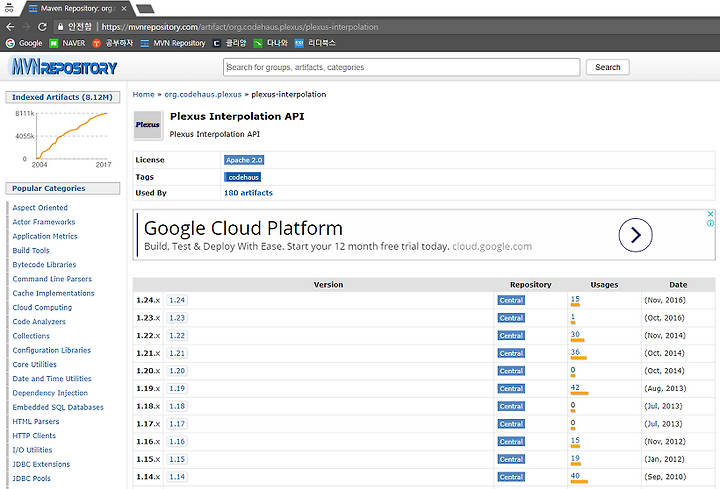Image resolution: width=720 pixels, height=489 pixels.
Task: Open Application Metrics category
Action: coord(45,236)
